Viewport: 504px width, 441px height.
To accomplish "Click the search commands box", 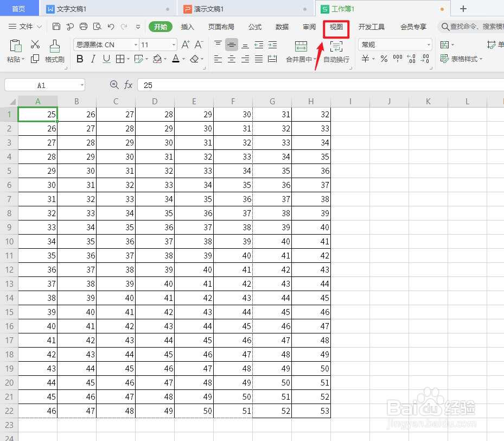I will tap(471, 27).
